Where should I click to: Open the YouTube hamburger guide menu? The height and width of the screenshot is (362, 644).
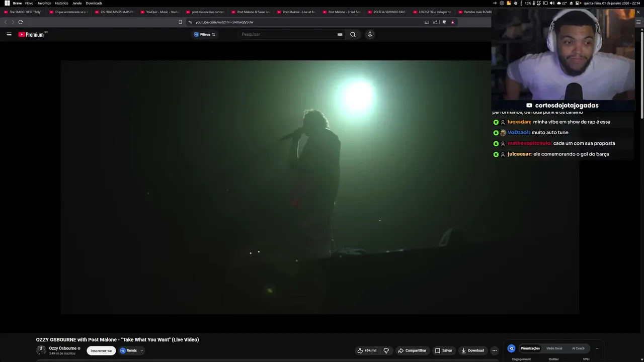(9, 34)
